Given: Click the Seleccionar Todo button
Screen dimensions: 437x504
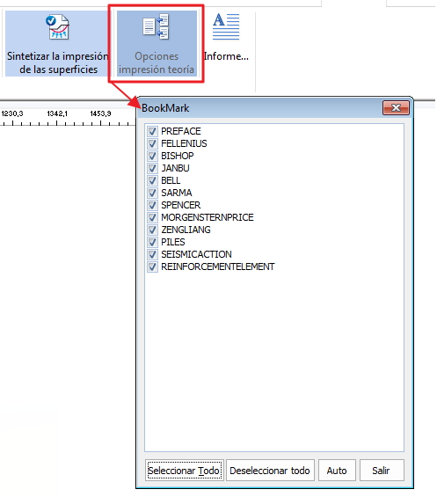Looking at the screenshot, I should 184,471.
